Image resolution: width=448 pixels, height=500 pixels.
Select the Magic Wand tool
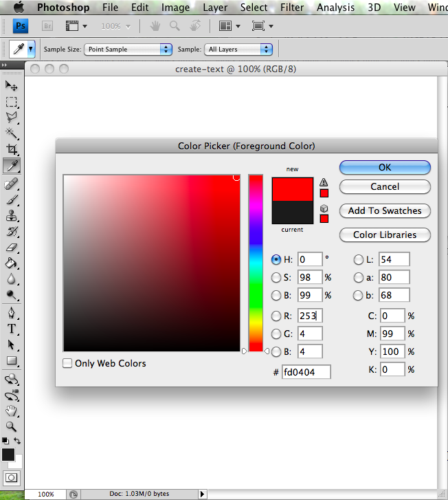(x=12, y=133)
